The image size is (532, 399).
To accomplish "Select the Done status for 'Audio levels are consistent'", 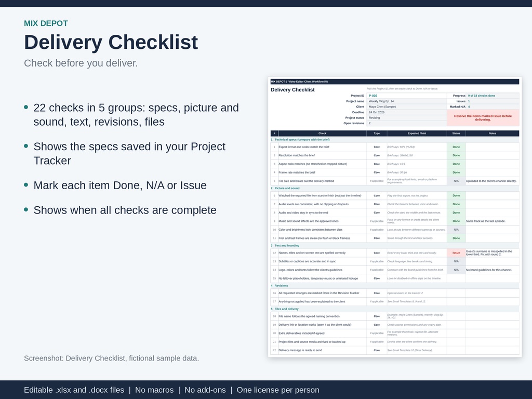I will [456, 204].
